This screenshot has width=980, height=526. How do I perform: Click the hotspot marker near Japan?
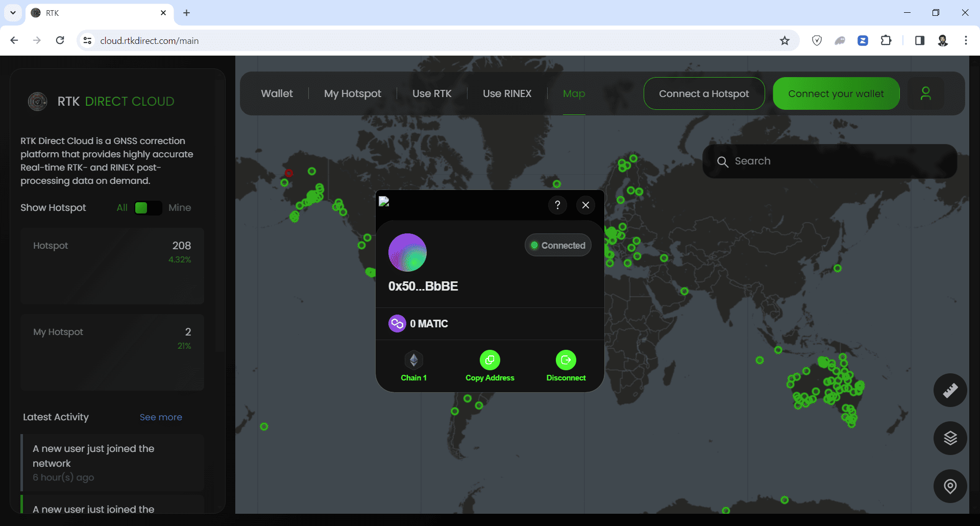pos(838,268)
